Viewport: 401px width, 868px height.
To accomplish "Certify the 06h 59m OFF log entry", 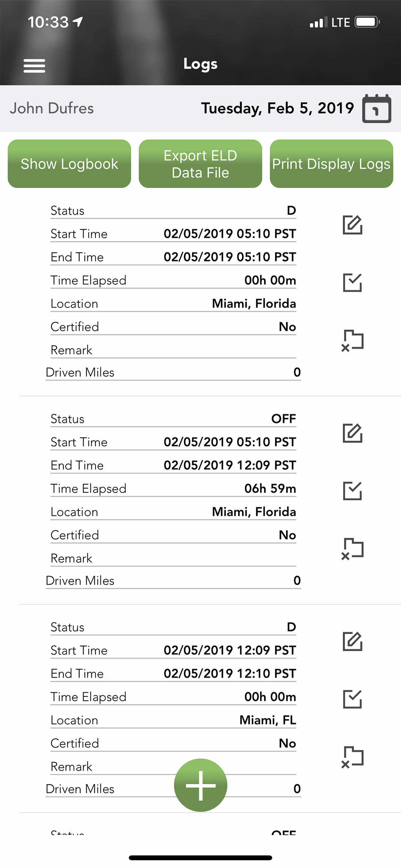I will [x=352, y=491].
